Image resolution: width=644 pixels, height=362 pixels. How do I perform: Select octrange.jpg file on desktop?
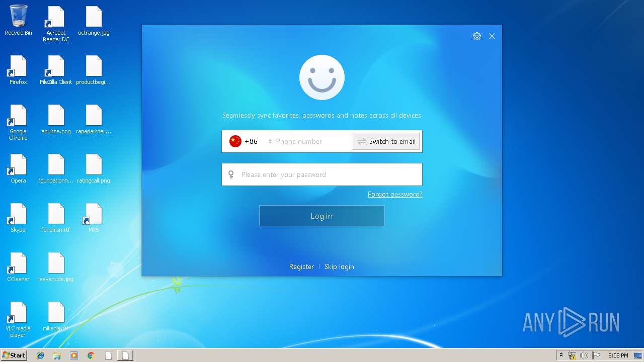[x=94, y=20]
